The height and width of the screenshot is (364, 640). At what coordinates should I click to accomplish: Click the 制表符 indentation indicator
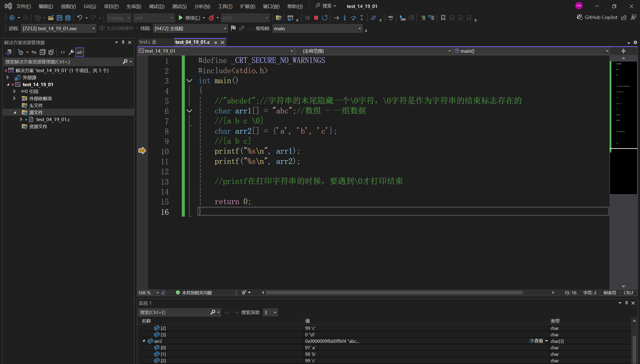[x=609, y=293]
